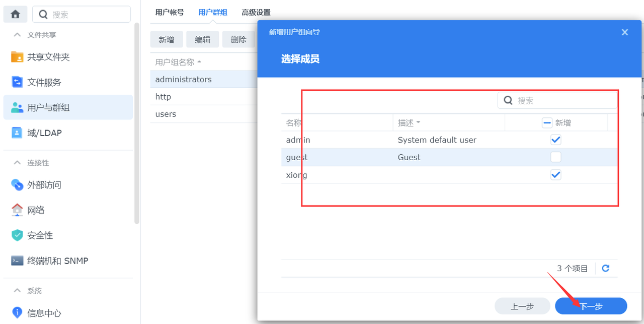Viewport: 644px width, 324px height.
Task: Click the magnifier in the sidebar search box
Action: point(43,14)
